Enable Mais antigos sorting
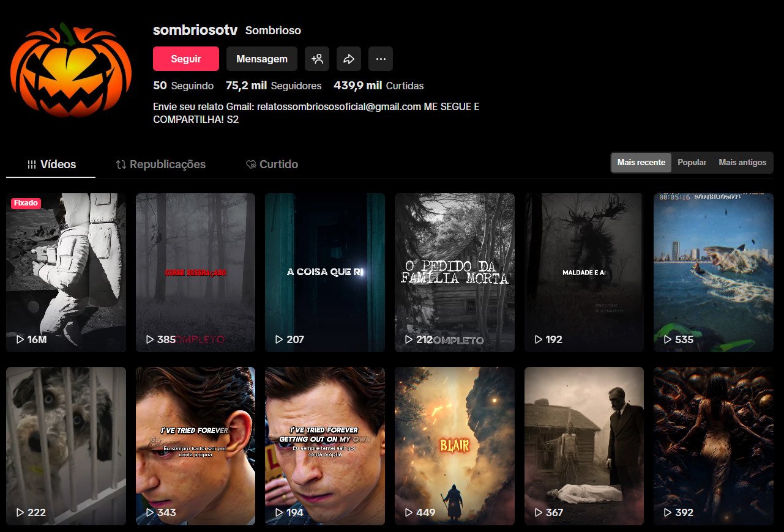 click(x=742, y=162)
